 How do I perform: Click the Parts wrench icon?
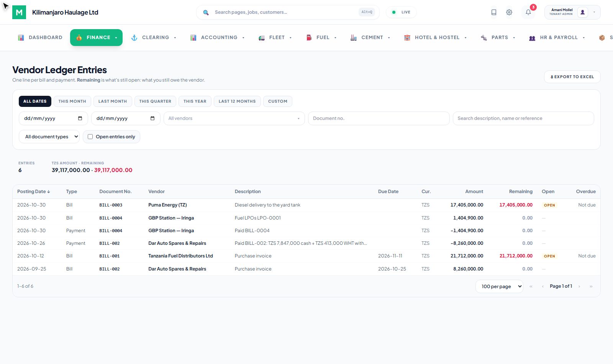pos(484,38)
